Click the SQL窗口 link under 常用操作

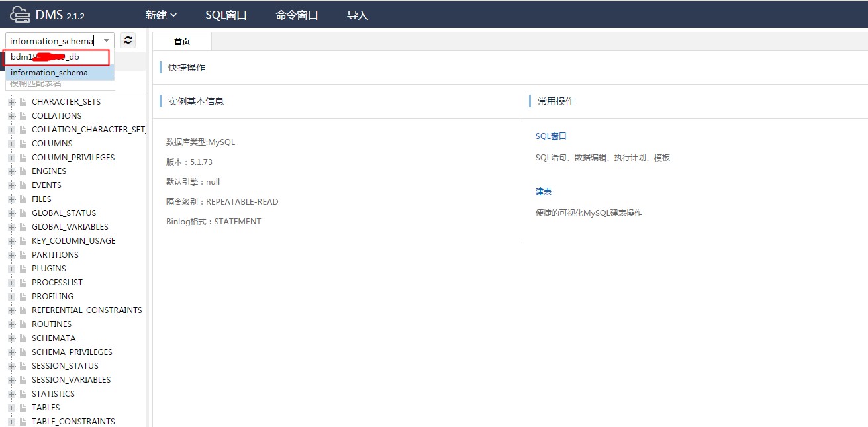click(551, 136)
